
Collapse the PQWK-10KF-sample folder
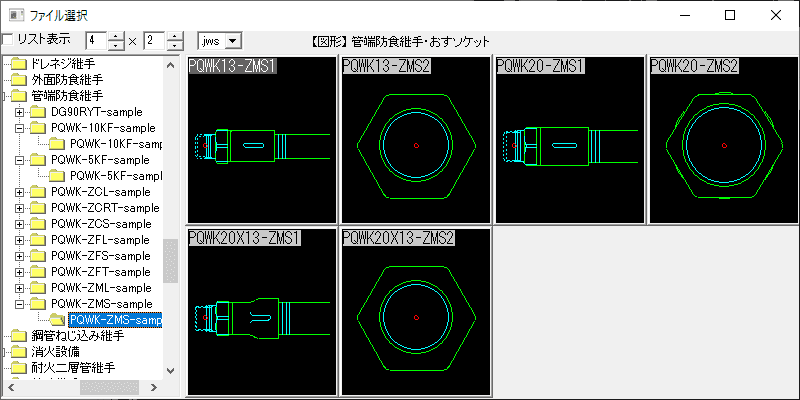(20, 128)
